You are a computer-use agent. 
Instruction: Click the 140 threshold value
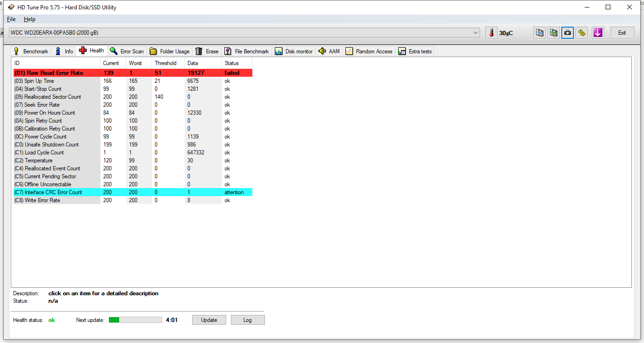159,97
